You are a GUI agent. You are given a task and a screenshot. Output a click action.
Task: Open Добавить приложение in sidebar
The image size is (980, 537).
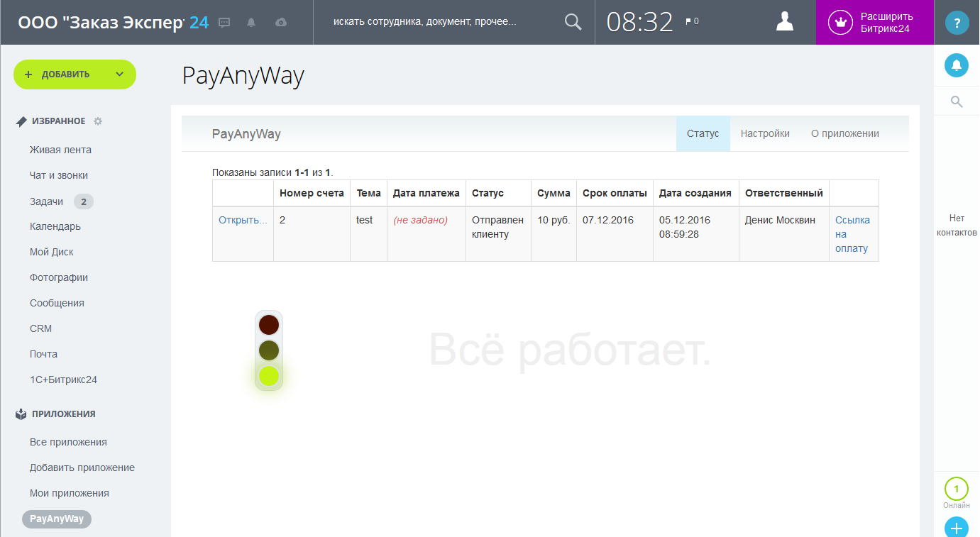click(82, 467)
